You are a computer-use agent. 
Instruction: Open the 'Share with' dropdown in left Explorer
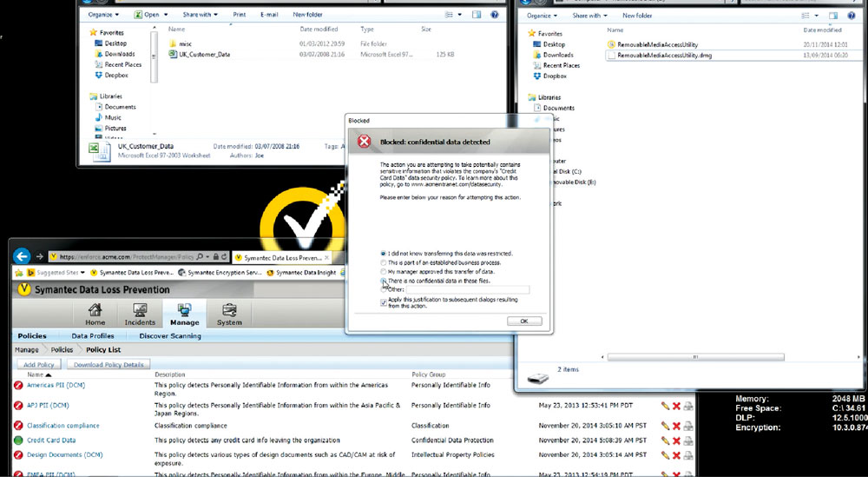pyautogui.click(x=200, y=15)
